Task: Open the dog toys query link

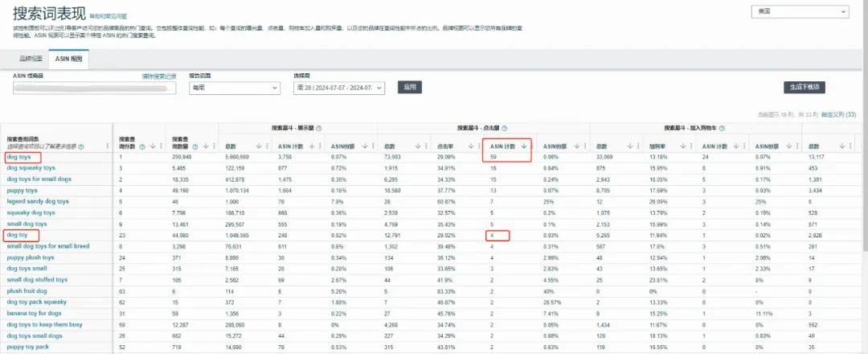Action: (x=18, y=158)
